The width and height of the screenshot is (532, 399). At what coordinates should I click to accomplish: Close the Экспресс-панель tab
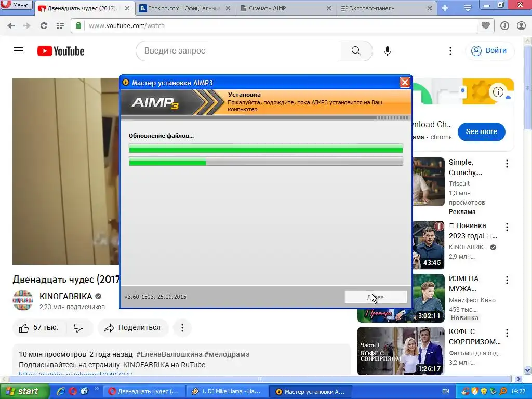point(430,8)
